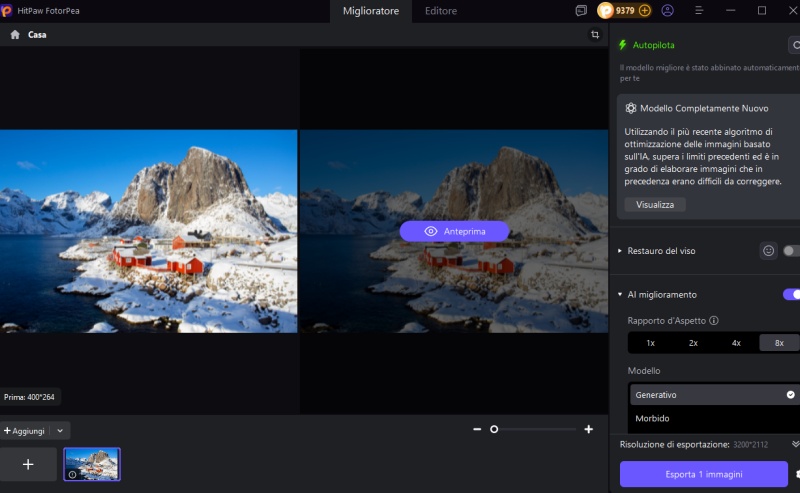This screenshot has width=800, height=493.
Task: Click the clock icon on thumbnail
Action: (x=72, y=475)
